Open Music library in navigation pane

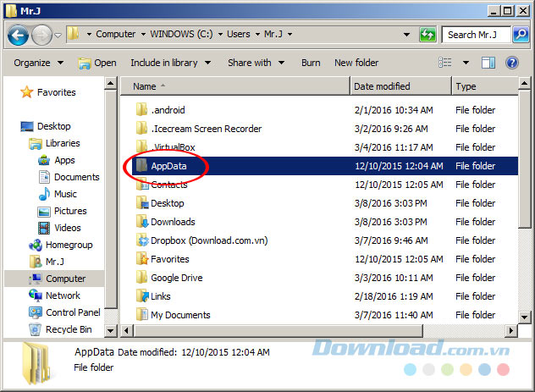[x=58, y=194]
